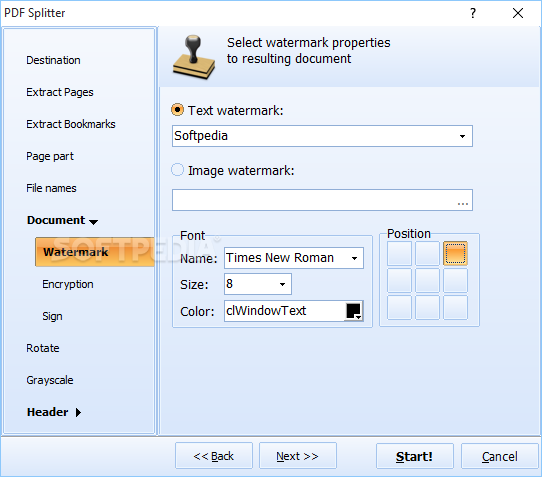This screenshot has width=542, height=477.
Task: Select the Page part option
Action: tap(50, 156)
